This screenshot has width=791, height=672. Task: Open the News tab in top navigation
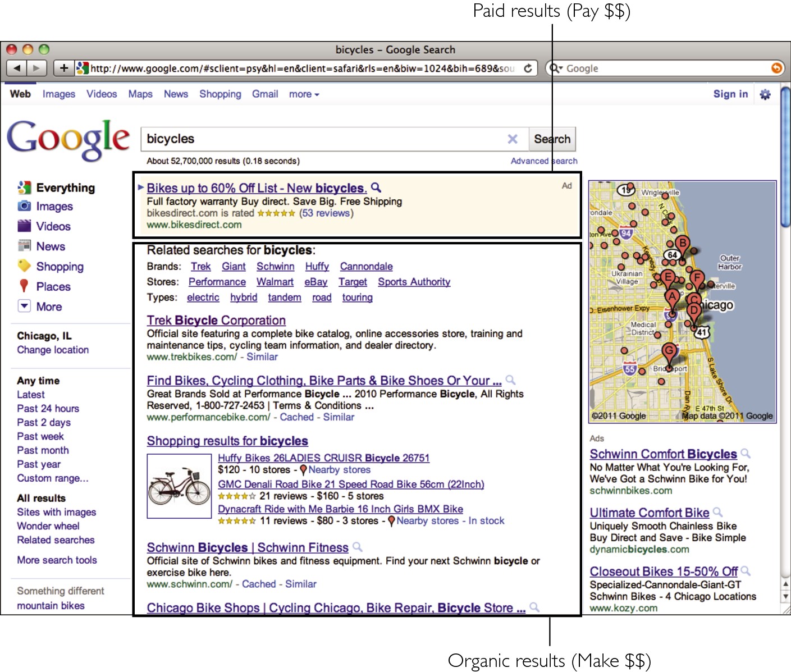(176, 94)
